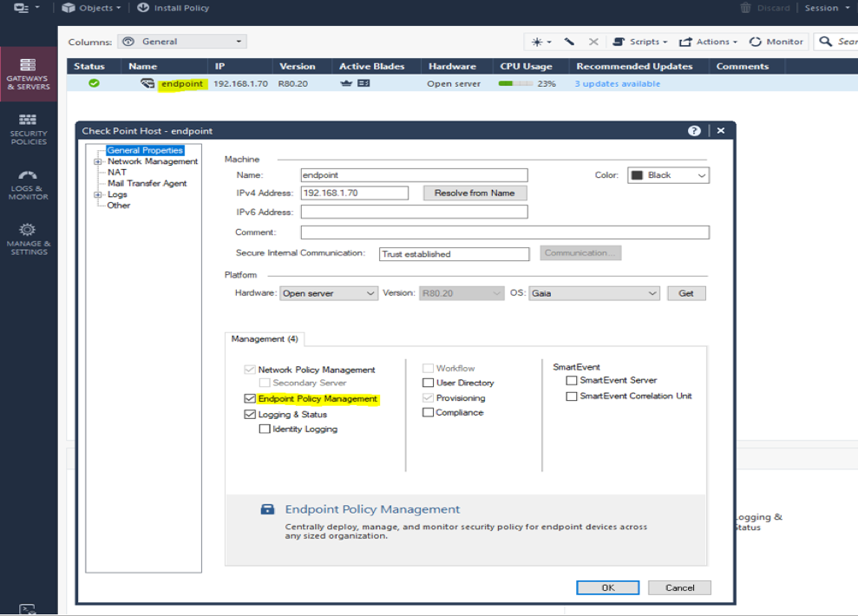Screen dimensions: 858x616
Task: Open the application main menu icon
Action: click(26, 8)
